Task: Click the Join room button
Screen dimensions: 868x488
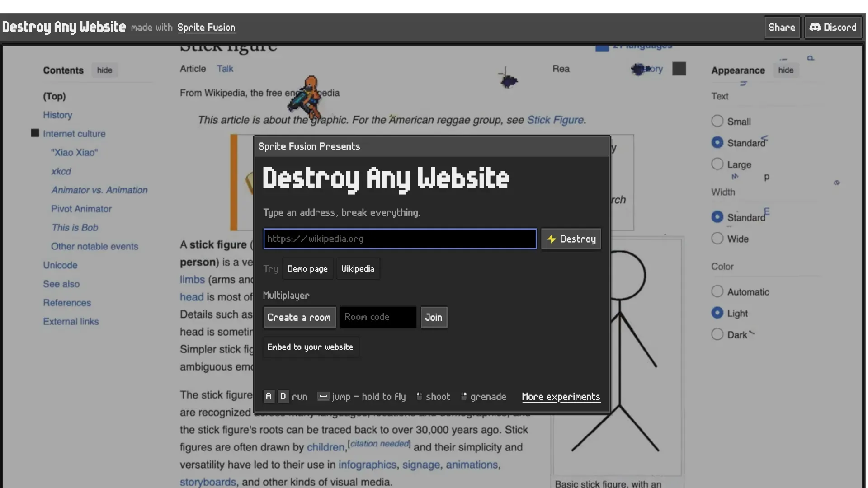Action: pyautogui.click(x=434, y=317)
